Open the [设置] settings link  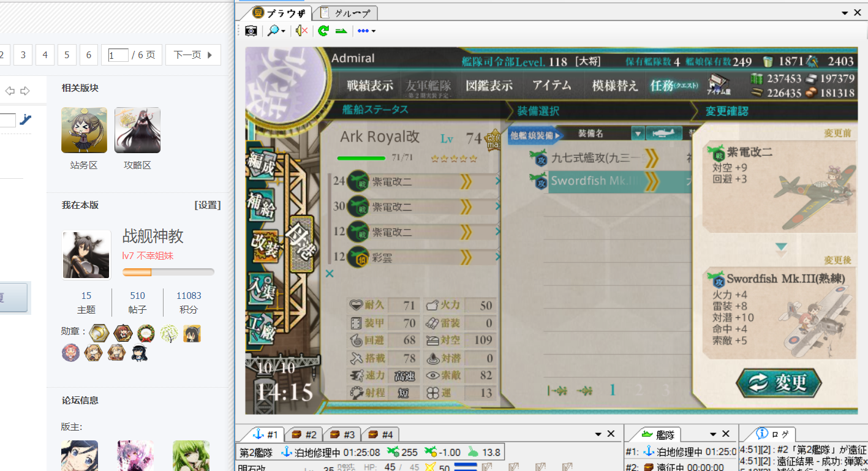(x=208, y=205)
